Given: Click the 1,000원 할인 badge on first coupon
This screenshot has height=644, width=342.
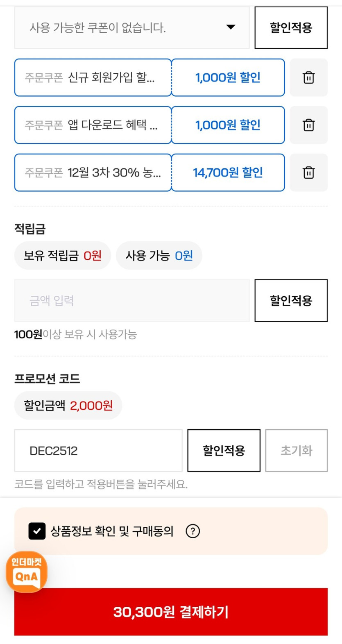Looking at the screenshot, I should pos(228,78).
